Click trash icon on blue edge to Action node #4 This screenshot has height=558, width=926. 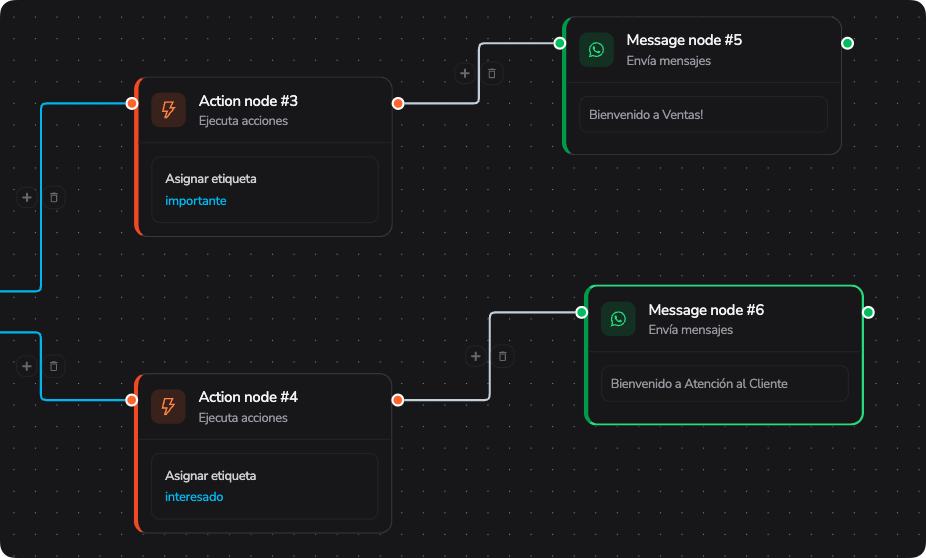(x=54, y=366)
